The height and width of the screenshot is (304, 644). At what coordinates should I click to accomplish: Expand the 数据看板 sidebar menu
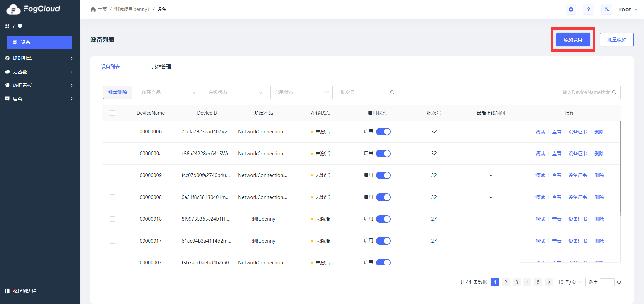40,85
